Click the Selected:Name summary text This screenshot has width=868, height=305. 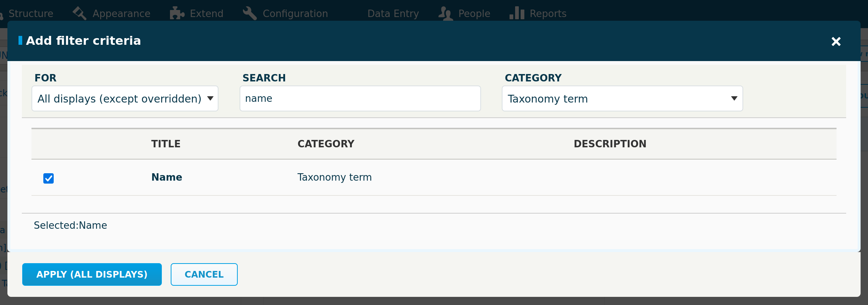click(x=70, y=225)
